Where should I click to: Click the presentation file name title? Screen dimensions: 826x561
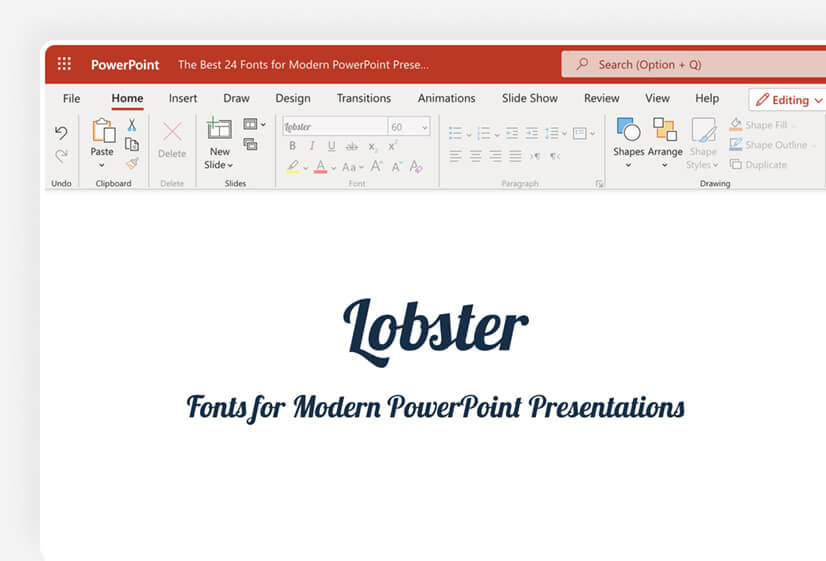click(303, 64)
